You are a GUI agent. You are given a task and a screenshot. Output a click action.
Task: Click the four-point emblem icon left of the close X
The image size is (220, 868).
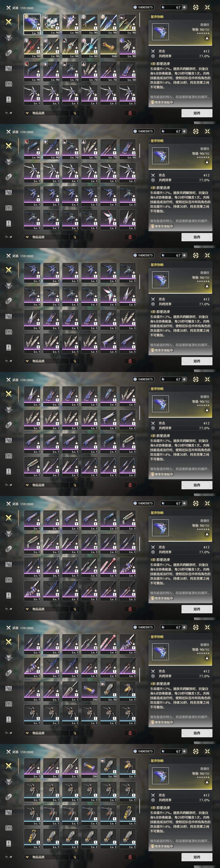pos(196,7)
